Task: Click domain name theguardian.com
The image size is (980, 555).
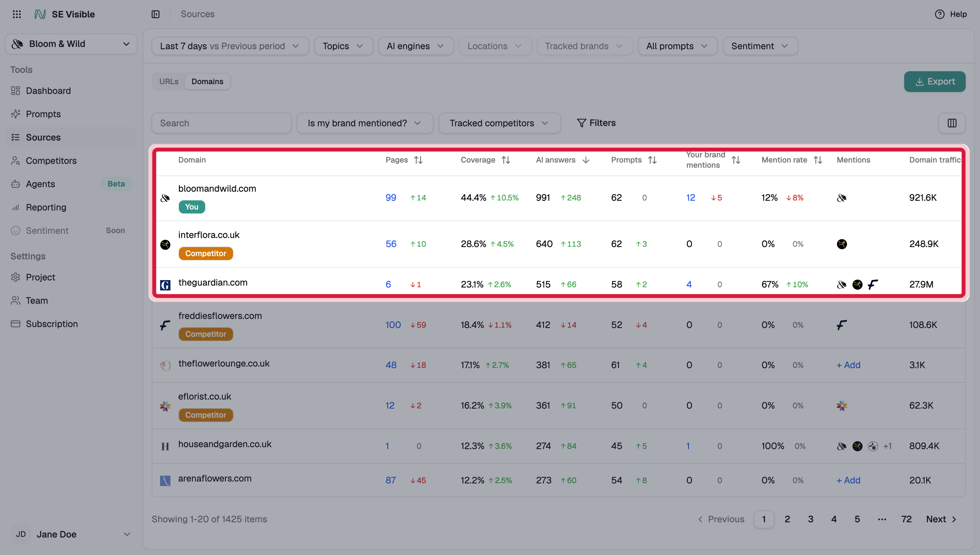Action: coord(213,282)
